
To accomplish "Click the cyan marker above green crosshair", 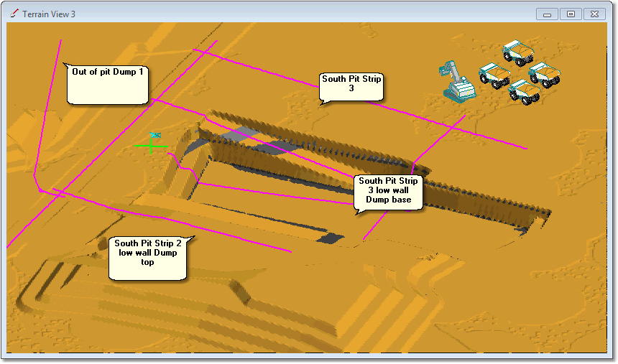I will 155,135.
